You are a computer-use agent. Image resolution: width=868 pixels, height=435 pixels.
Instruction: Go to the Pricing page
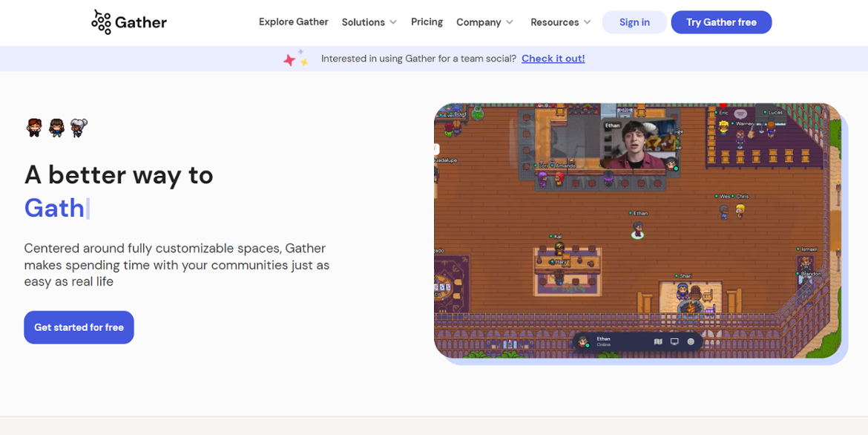tap(427, 22)
